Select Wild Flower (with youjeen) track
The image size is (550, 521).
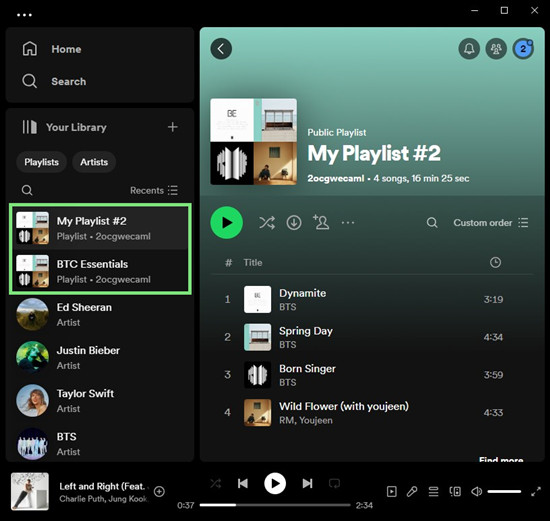[x=372, y=413]
